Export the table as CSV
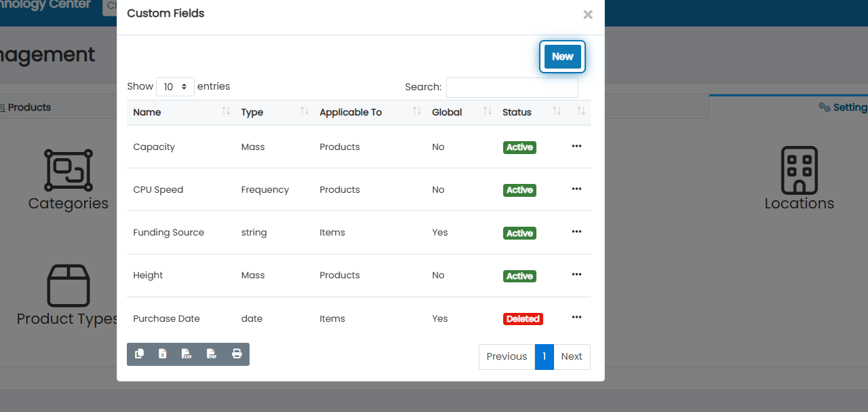 pyautogui.click(x=186, y=354)
